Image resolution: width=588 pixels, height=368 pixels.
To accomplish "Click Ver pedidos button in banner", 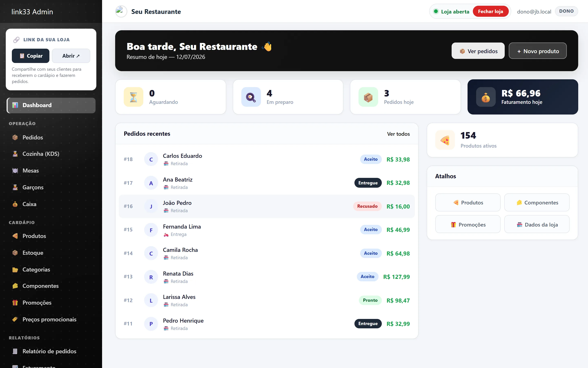I will (478, 51).
